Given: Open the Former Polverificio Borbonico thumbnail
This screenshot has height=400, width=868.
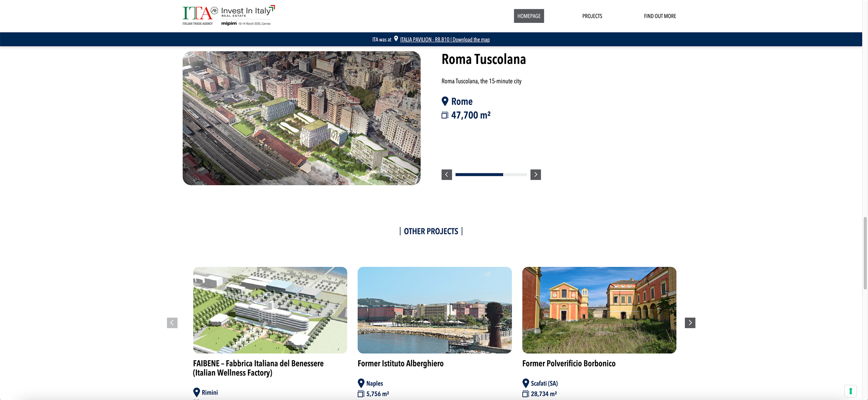Looking at the screenshot, I should pyautogui.click(x=599, y=310).
